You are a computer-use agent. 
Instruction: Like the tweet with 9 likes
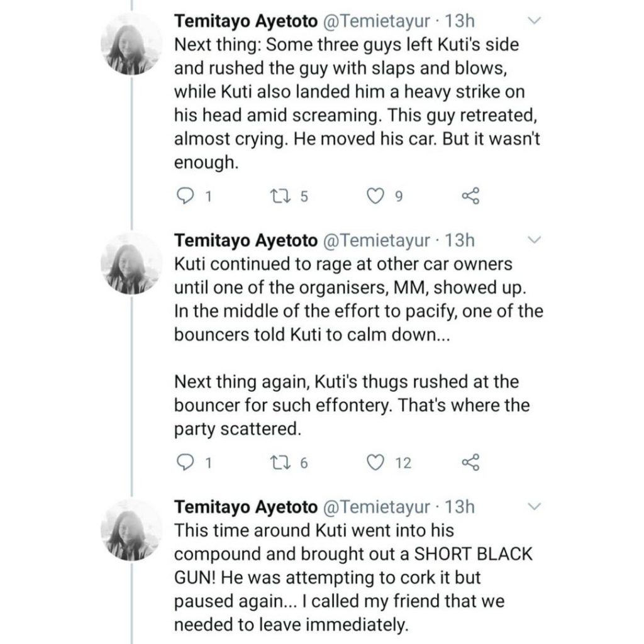375,197
